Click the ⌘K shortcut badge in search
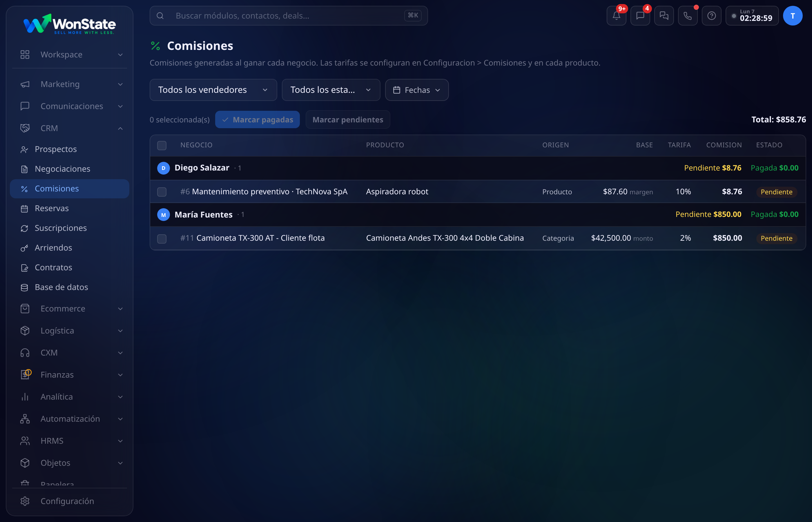Viewport: 812px width, 522px height. point(413,15)
